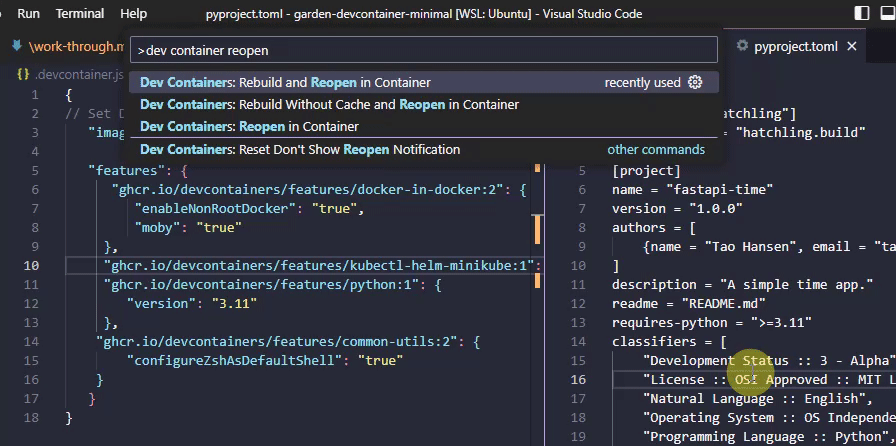This screenshot has width=896, height=446.
Task: Click line number 10 in left editor
Action: coord(31,265)
